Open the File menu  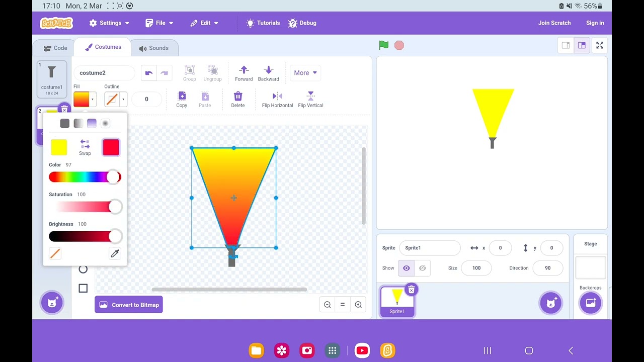point(159,23)
